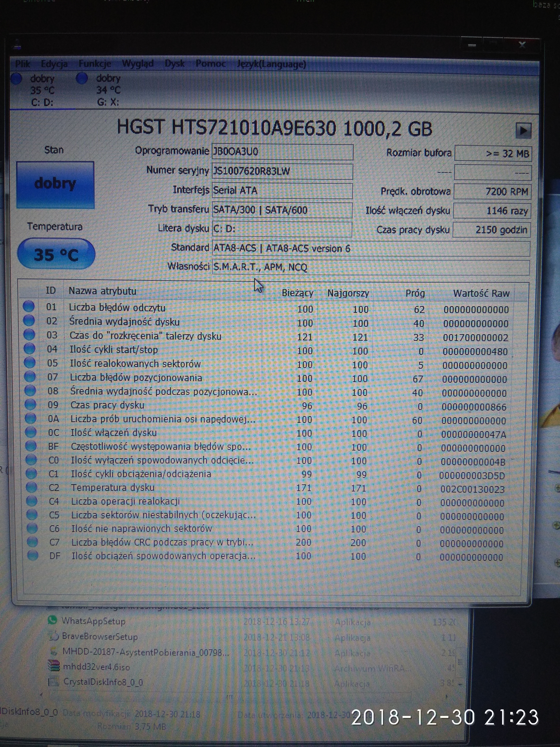This screenshot has height=747, width=560.
Task: Click status dot for attribute C5 row
Action: pos(32,515)
